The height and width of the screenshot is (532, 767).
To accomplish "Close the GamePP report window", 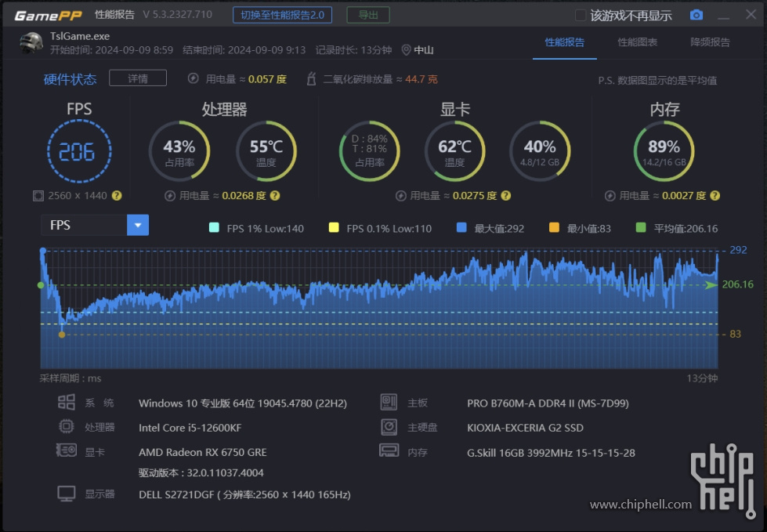I will 751,15.
